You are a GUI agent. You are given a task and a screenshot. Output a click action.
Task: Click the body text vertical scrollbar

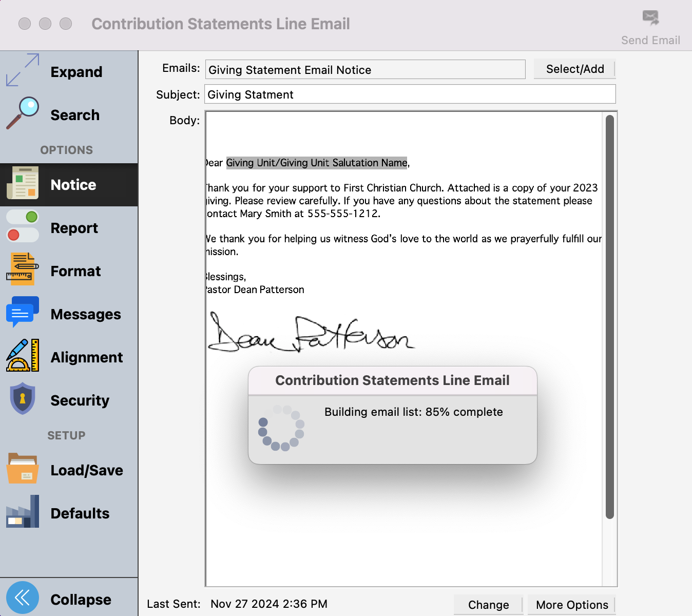coord(610,317)
